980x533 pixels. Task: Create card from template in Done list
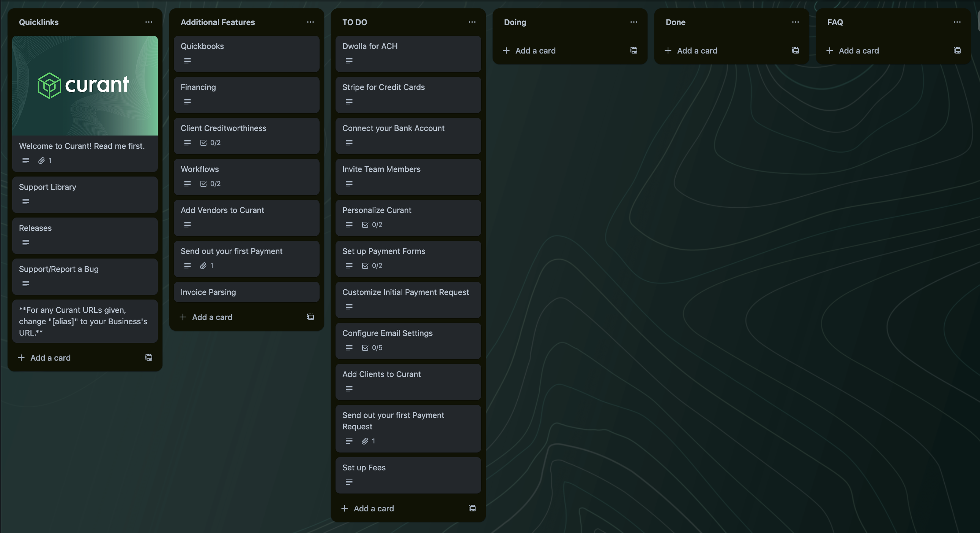(796, 50)
